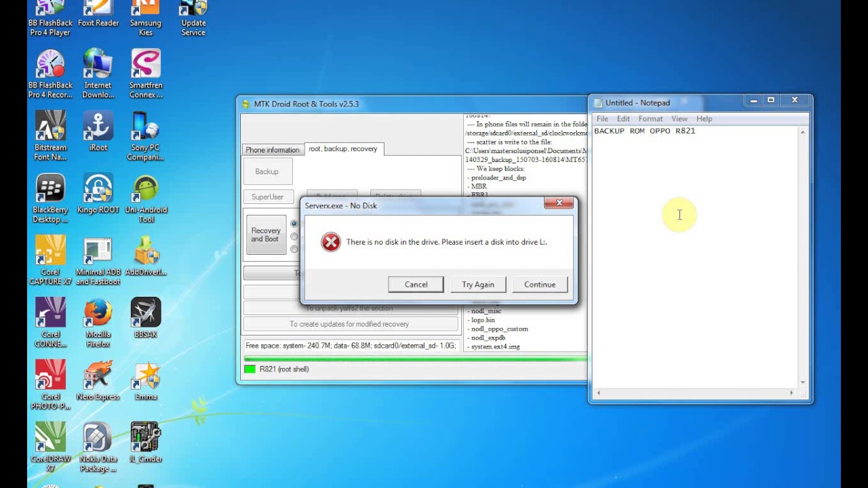
Task: Open the Corel CONNECT desktop icon
Action: 50,324
